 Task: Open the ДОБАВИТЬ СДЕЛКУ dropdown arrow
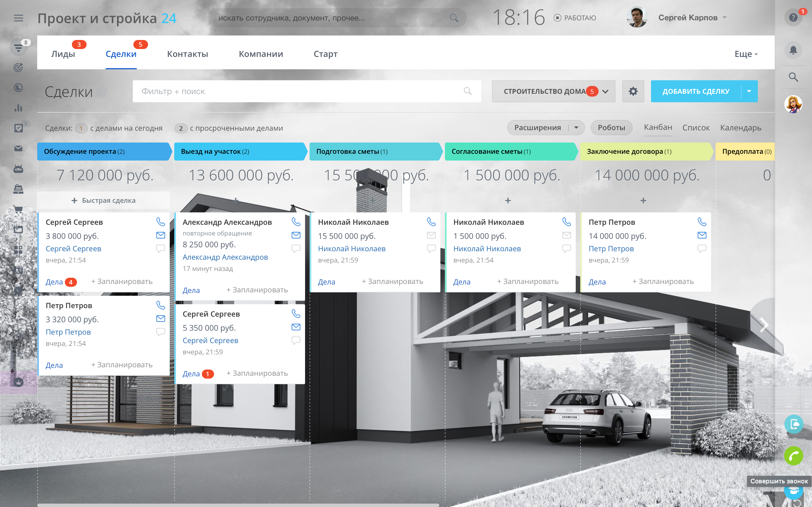[x=749, y=91]
